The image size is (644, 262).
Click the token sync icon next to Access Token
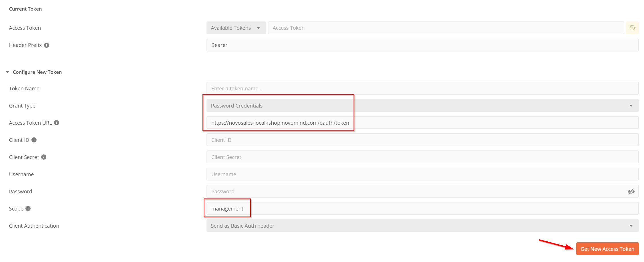632,28
